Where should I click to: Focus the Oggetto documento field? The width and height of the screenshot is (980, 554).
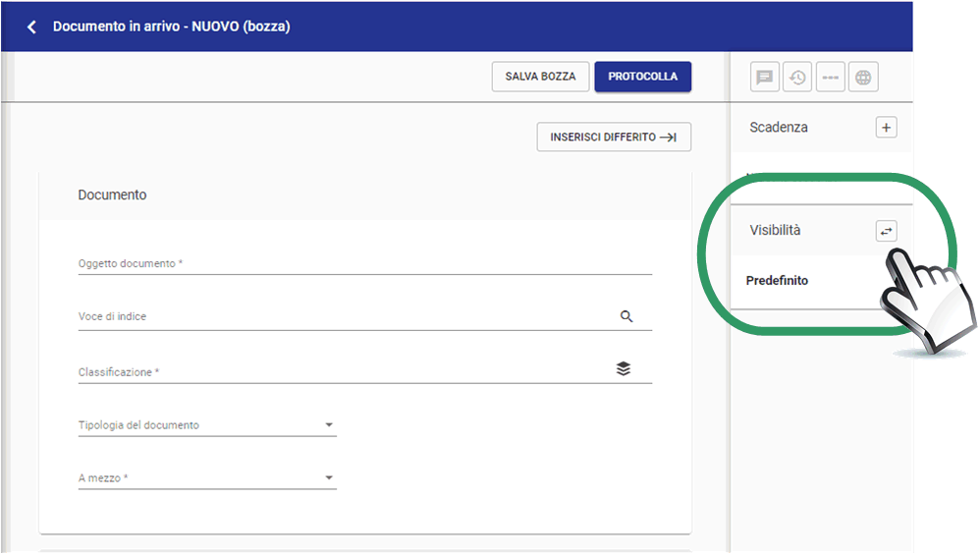tap(363, 263)
